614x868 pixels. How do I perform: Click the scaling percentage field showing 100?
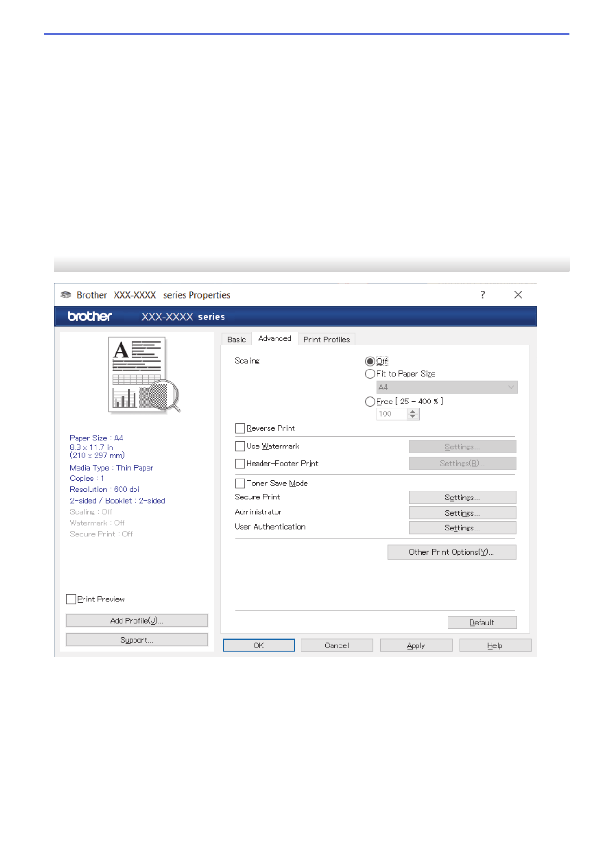[x=391, y=414]
